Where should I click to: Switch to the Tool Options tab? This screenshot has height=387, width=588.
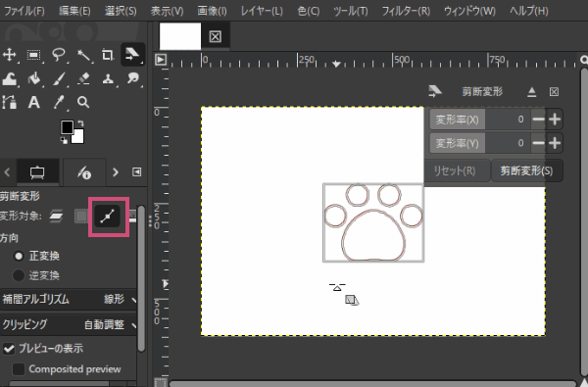pyautogui.click(x=37, y=172)
